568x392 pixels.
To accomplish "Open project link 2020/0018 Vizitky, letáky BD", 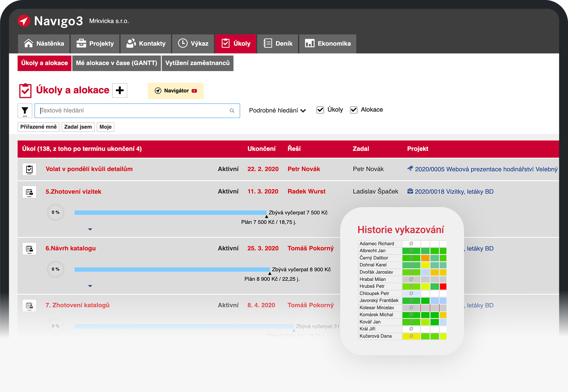I will pos(454,192).
